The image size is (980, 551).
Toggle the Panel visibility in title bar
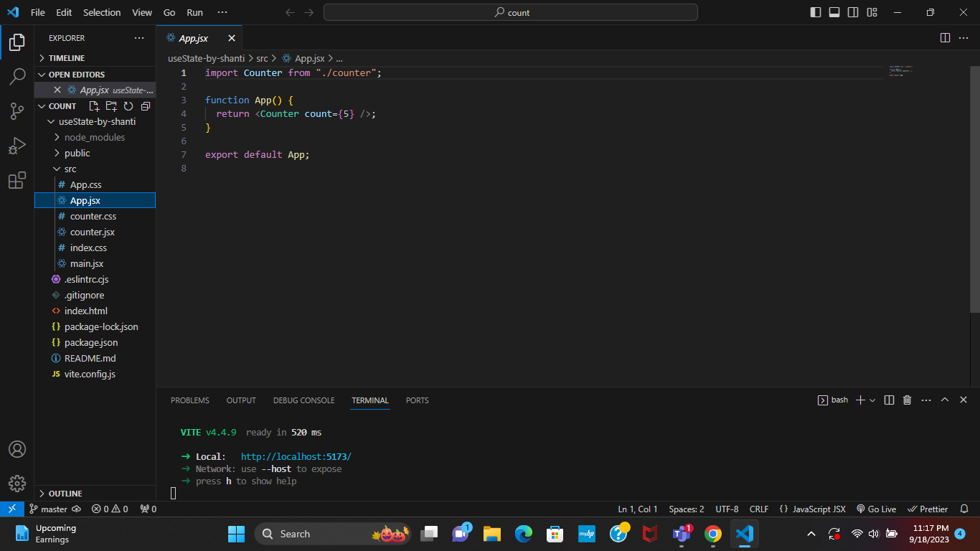[x=834, y=12]
